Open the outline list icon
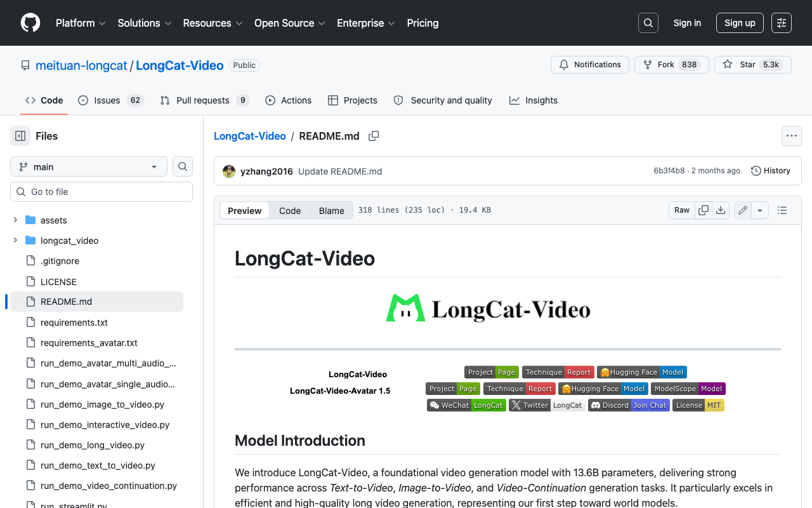This screenshot has width=812, height=508. (x=782, y=210)
